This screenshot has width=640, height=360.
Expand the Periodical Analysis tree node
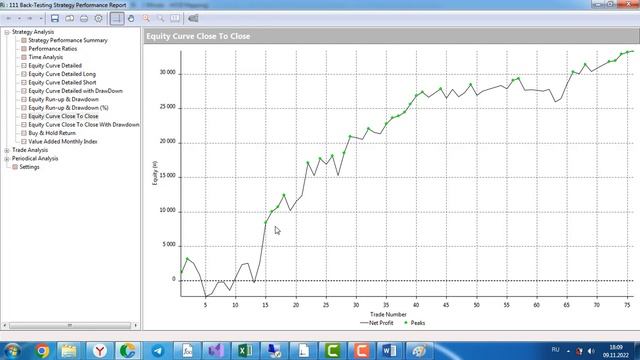pos(7,159)
